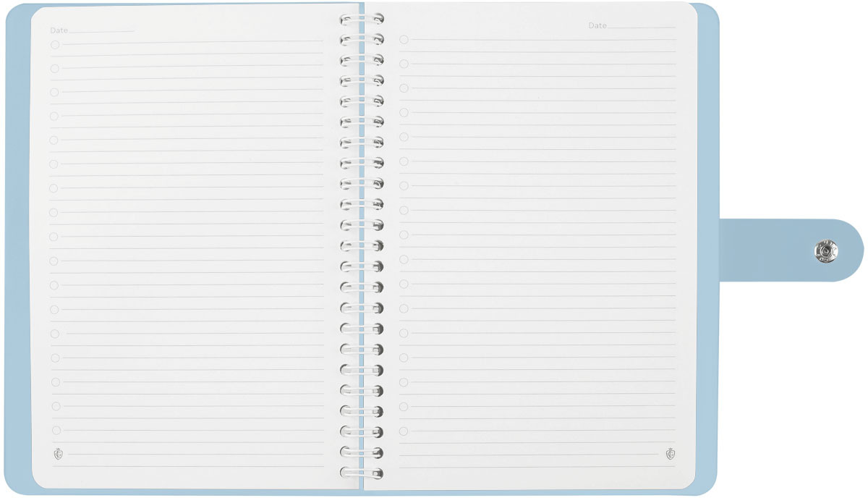The image size is (868, 498).
Task: Click the "Date" label on the left page
Action: (59, 30)
